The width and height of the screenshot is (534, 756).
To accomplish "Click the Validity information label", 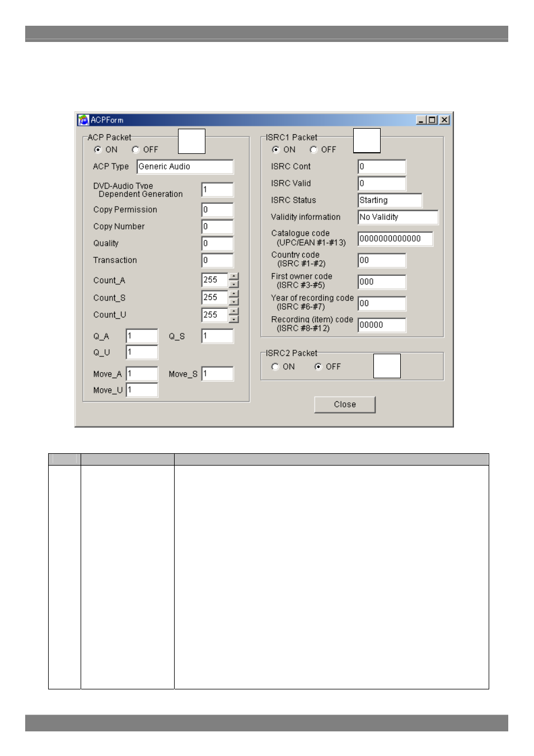I will pyautogui.click(x=306, y=217).
